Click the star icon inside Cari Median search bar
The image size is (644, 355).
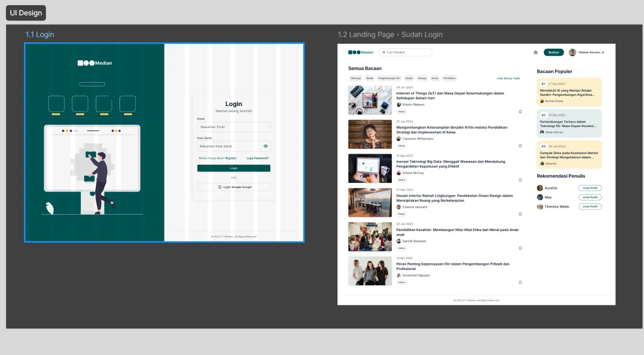pos(384,52)
